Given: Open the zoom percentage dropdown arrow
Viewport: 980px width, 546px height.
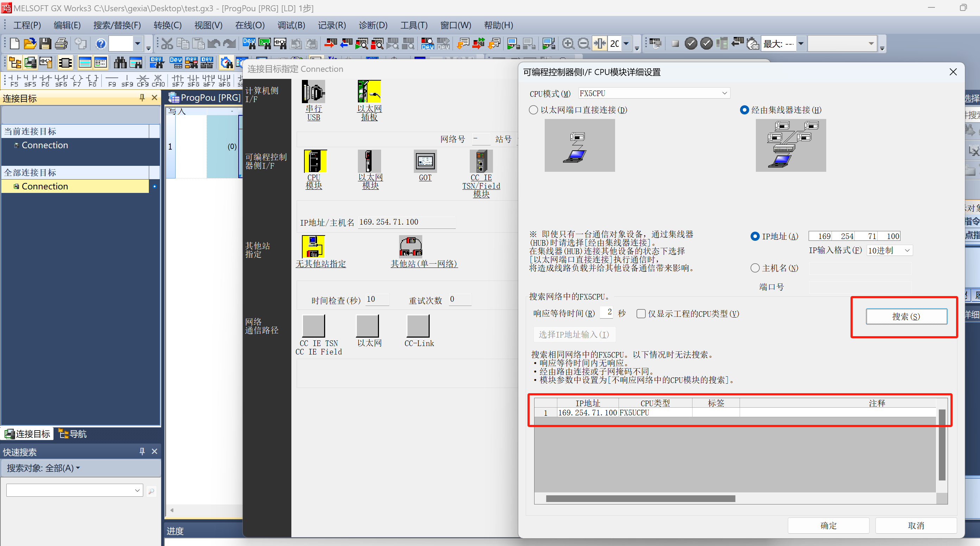Looking at the screenshot, I should coord(626,44).
